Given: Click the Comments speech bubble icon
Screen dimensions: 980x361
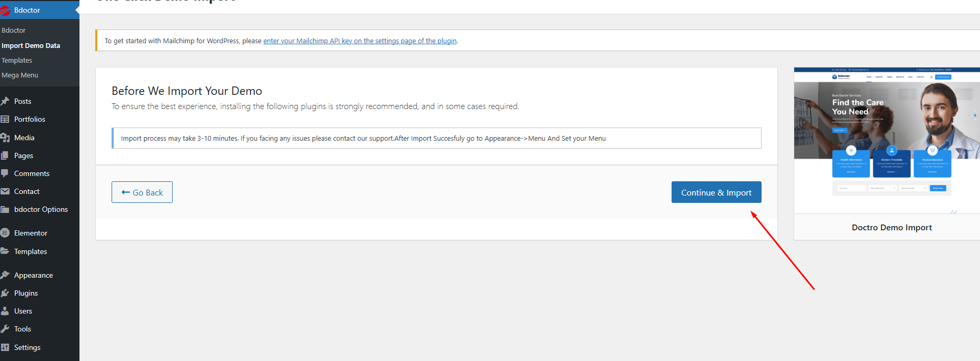Looking at the screenshot, I should (x=5, y=173).
